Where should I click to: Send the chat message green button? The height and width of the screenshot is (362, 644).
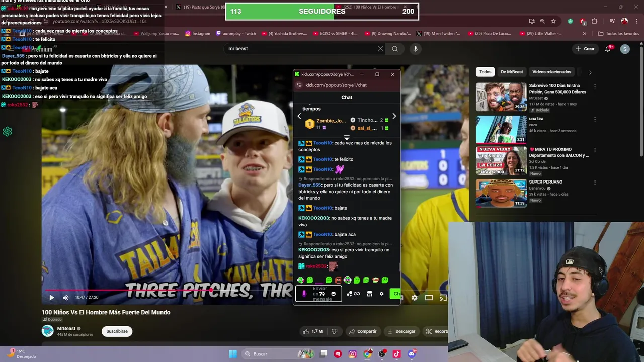(x=395, y=294)
